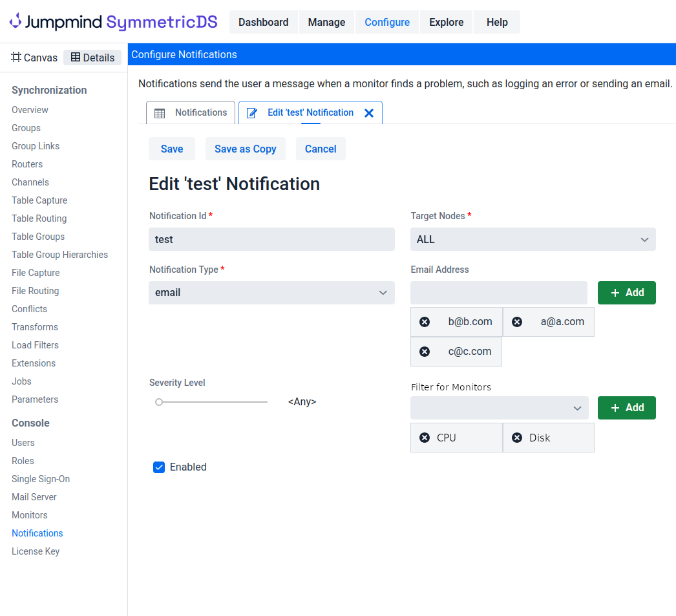Viewport: 676px width, 616px height.
Task: Remove the Disk monitor filter
Action: (x=517, y=438)
